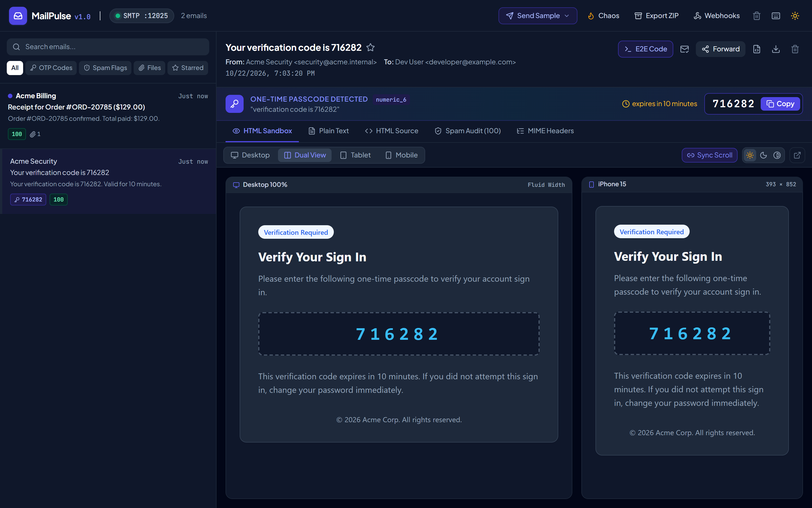Click the 716282 OTP badge in email list
This screenshot has width=812, height=508.
pos(28,200)
